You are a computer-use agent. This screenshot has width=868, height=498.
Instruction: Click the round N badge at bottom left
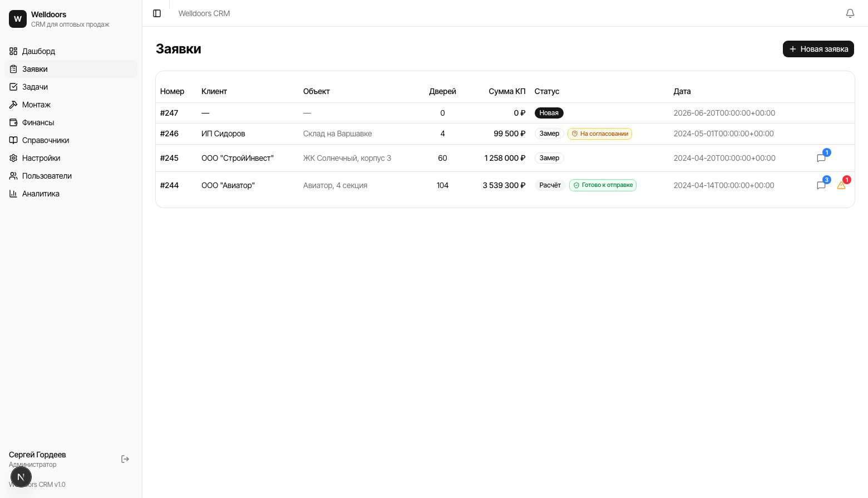21,477
